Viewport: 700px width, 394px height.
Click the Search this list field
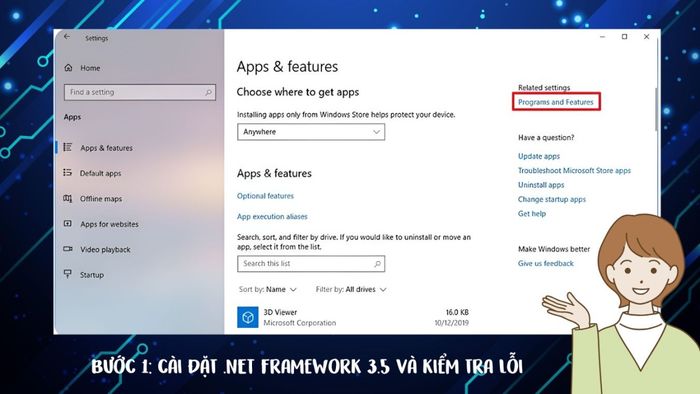(x=311, y=264)
